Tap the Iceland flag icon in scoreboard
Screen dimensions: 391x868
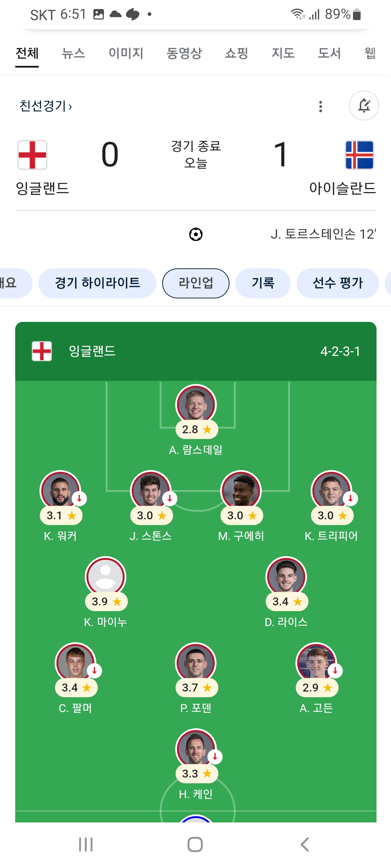[359, 155]
